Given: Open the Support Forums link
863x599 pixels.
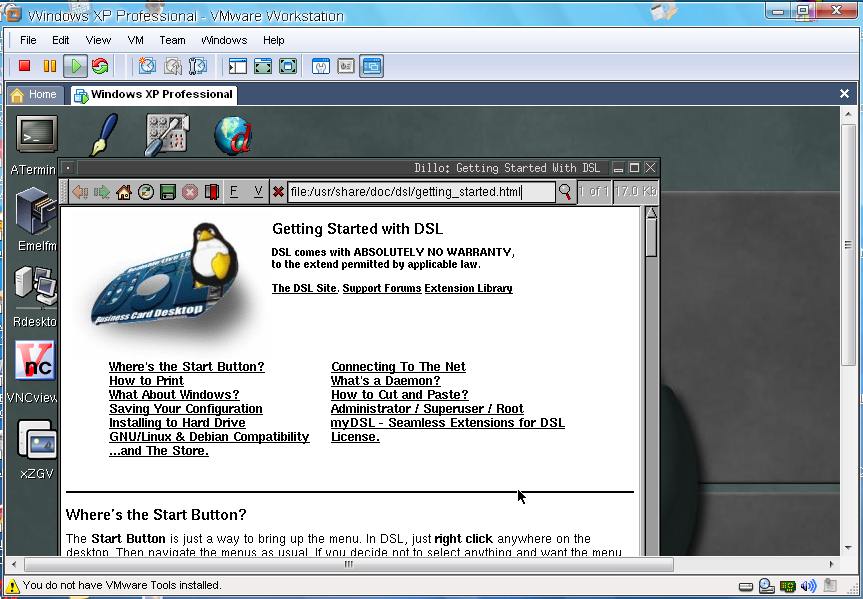Looking at the screenshot, I should [382, 288].
